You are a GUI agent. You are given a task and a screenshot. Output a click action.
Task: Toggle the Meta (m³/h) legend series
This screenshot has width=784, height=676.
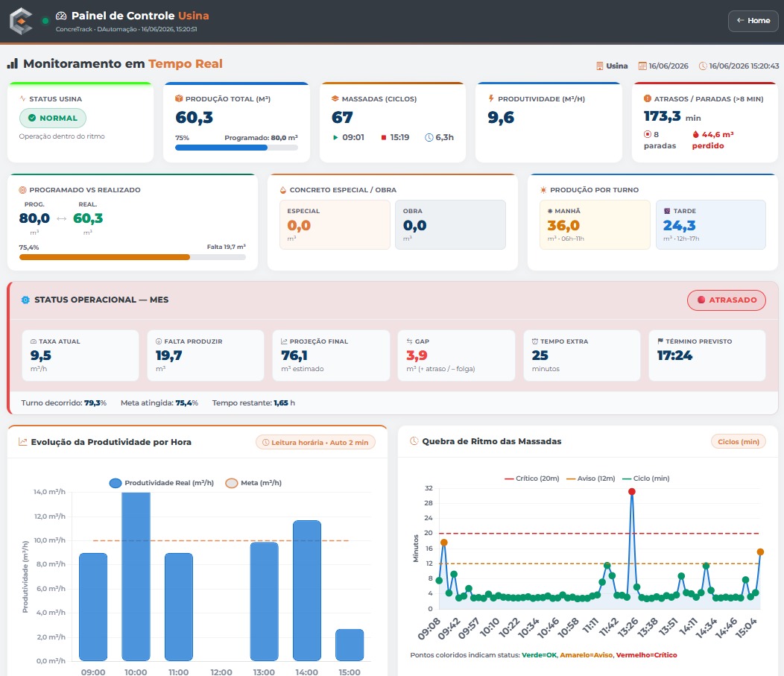point(253,483)
